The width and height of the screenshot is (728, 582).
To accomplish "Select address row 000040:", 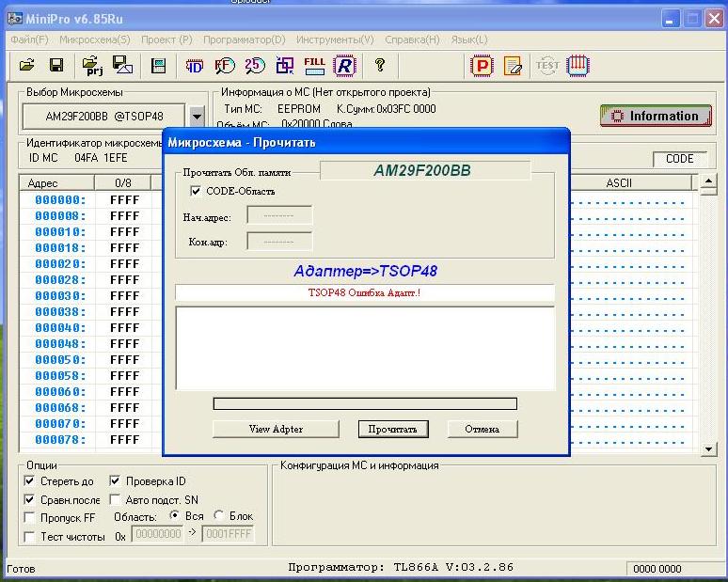I will pos(60,327).
